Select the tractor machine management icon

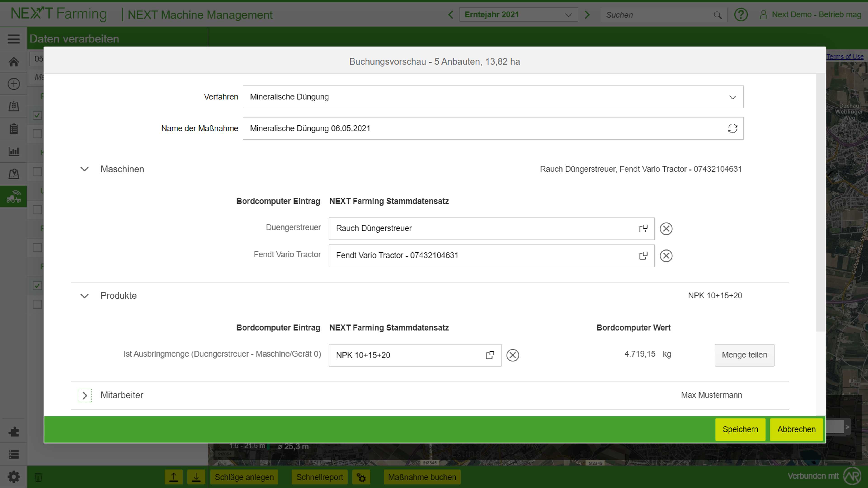point(14,197)
